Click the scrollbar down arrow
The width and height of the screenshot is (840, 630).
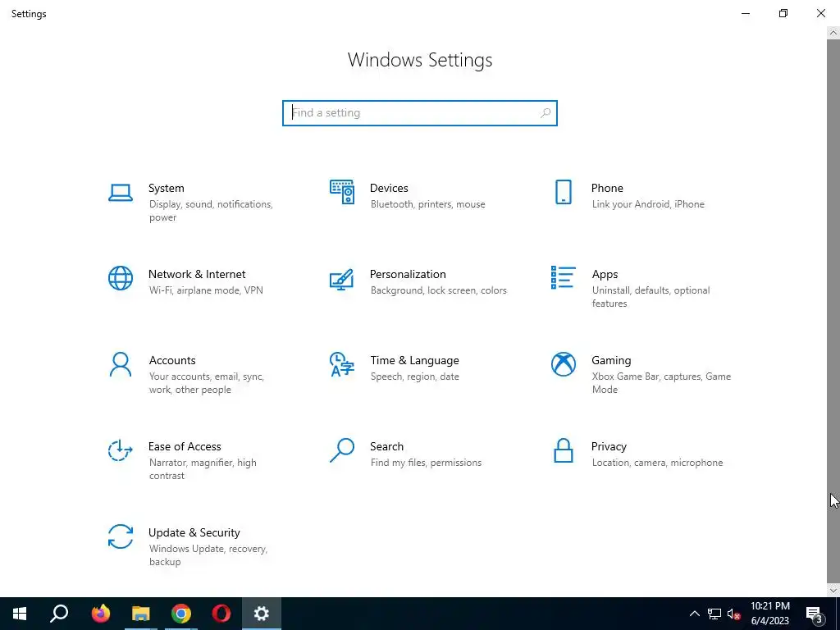pos(833,591)
